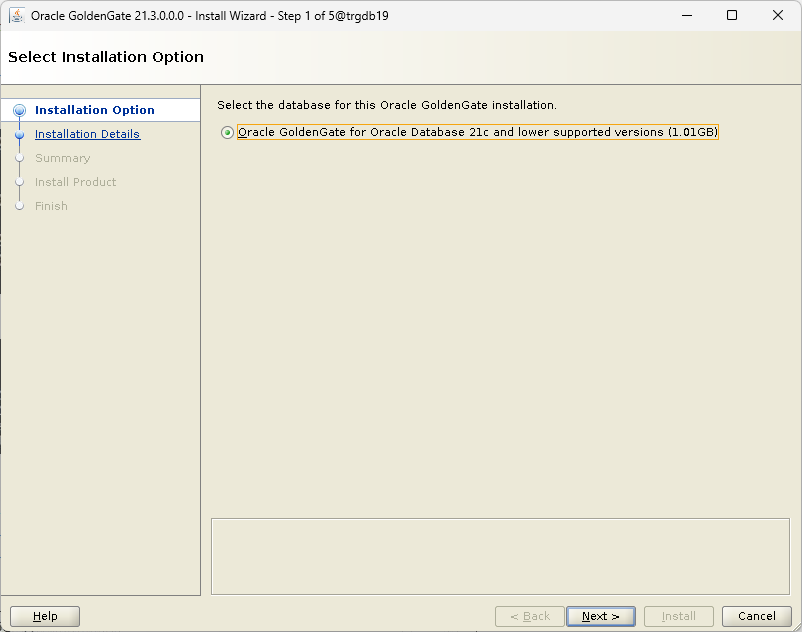
Task: Click the disabled Back button
Action: pyautogui.click(x=530, y=616)
